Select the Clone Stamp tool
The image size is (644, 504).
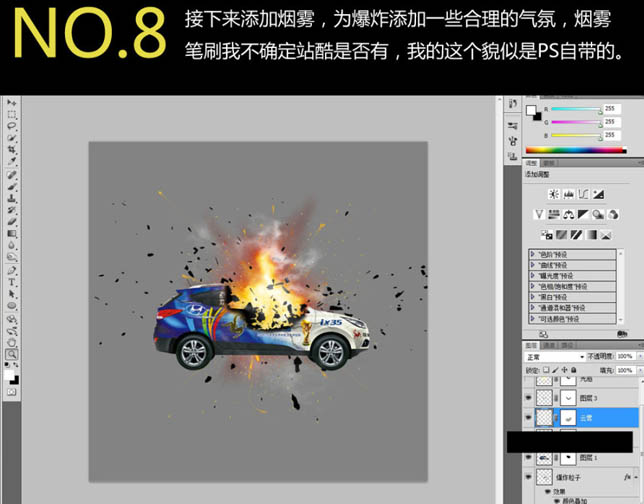tap(12, 199)
